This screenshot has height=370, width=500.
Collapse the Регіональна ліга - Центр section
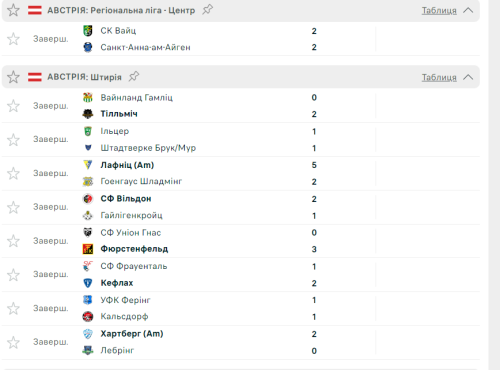[x=468, y=10]
